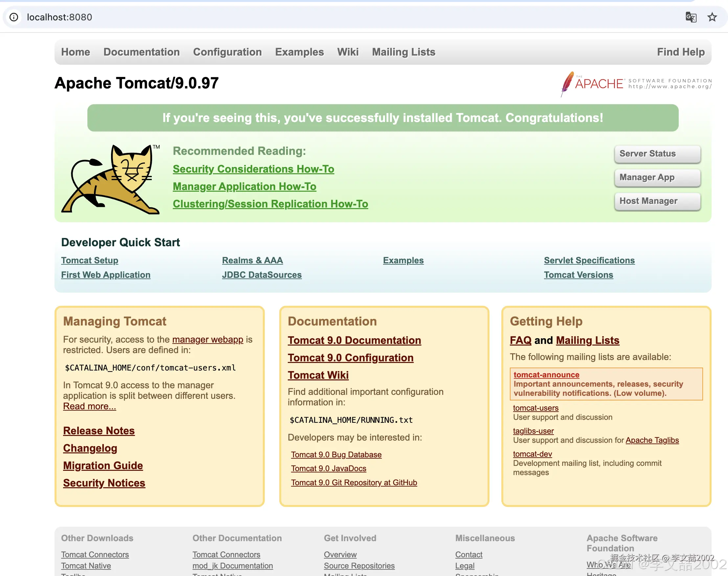Bookmark this page with star icon

pyautogui.click(x=712, y=17)
